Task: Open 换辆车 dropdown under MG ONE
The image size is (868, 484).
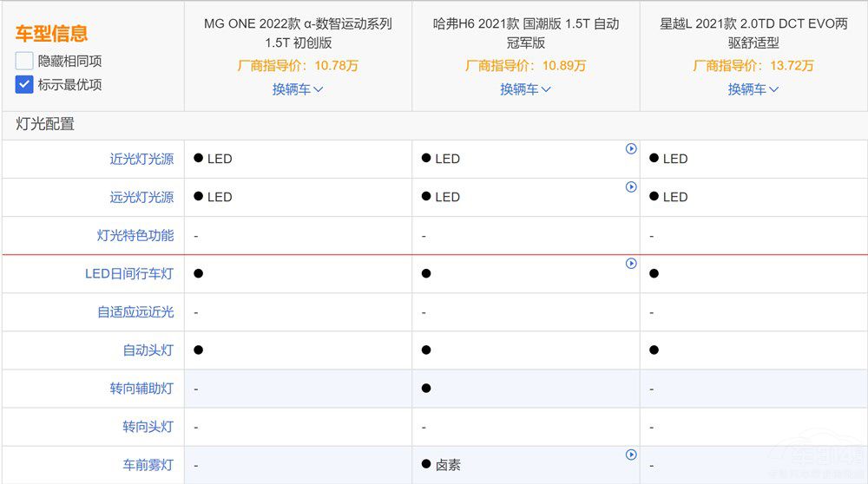Action: click(298, 89)
